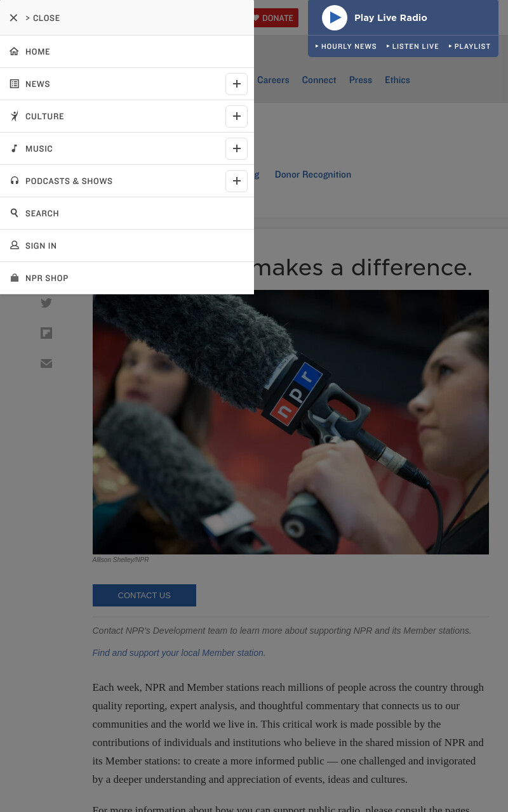
Task: Click the '> CLOSE' text label
Action: (x=43, y=18)
